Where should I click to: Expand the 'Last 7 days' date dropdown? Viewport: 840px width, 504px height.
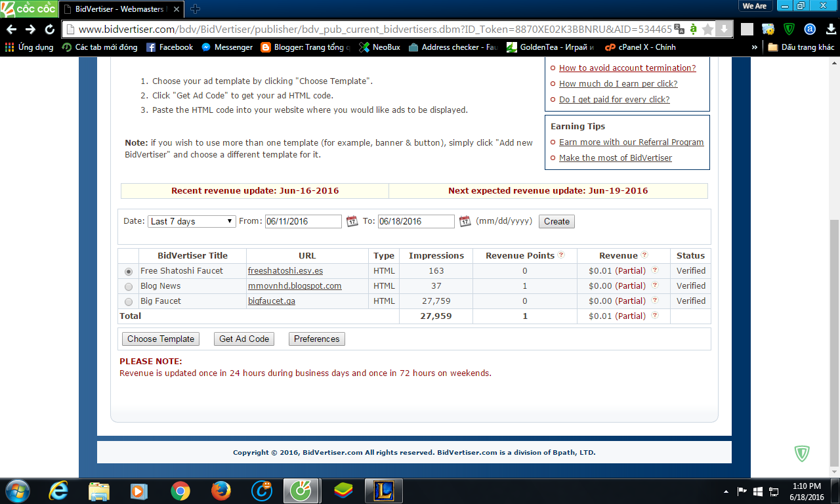click(x=192, y=221)
